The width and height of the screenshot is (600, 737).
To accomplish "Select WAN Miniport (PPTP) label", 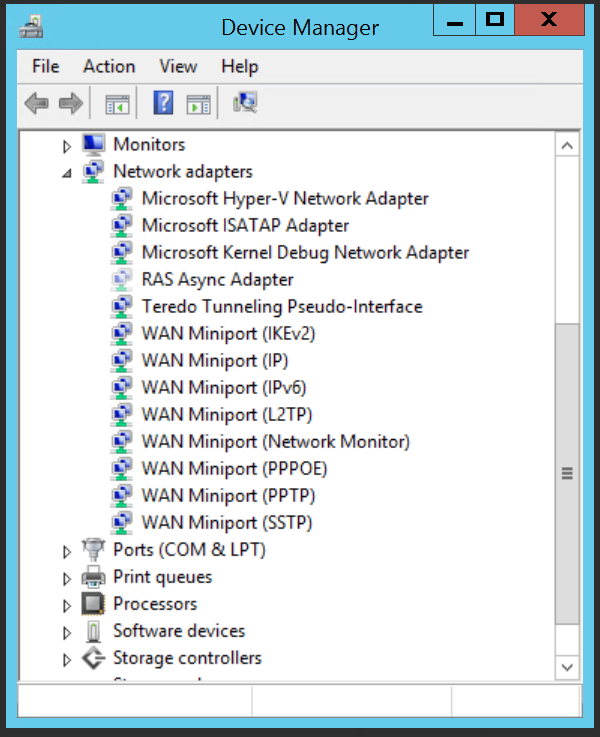I will click(228, 496).
